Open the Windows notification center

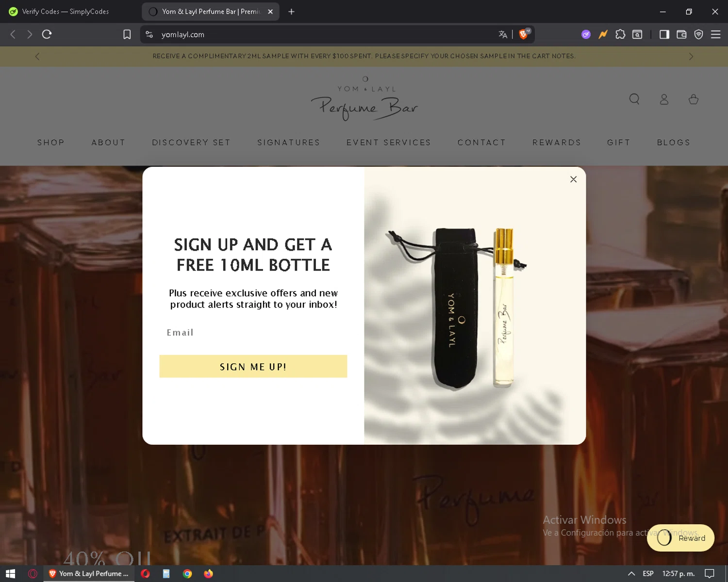click(710, 574)
